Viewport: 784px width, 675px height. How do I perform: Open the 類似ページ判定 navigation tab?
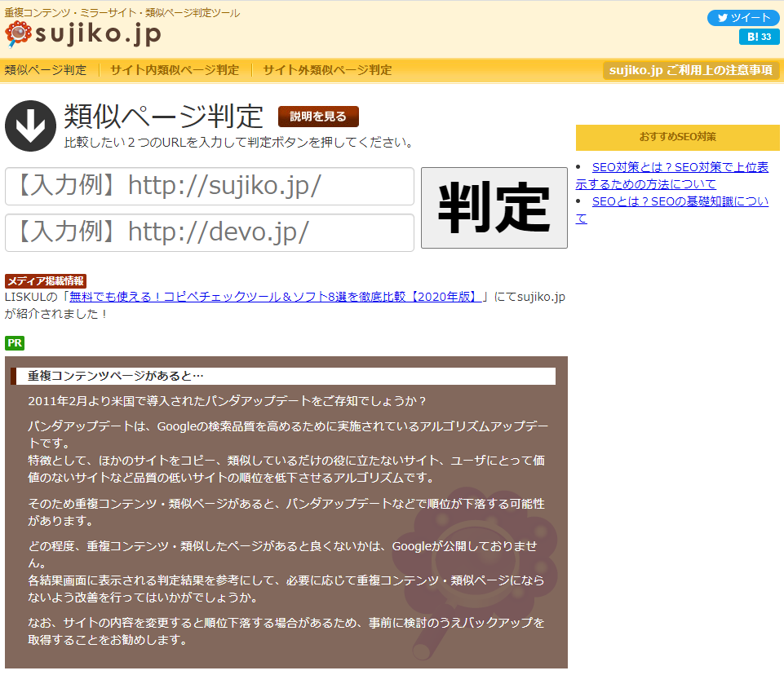pyautogui.click(x=46, y=70)
